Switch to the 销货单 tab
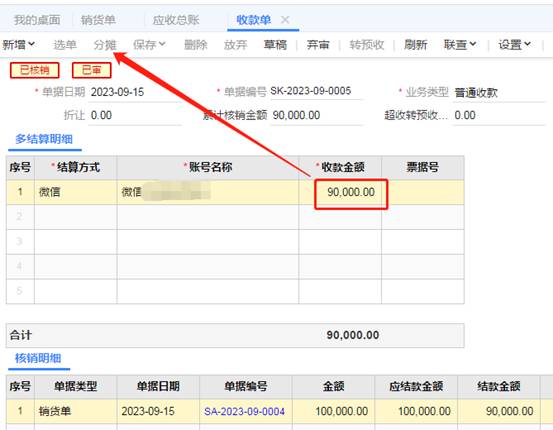The image size is (553, 430). tap(98, 20)
